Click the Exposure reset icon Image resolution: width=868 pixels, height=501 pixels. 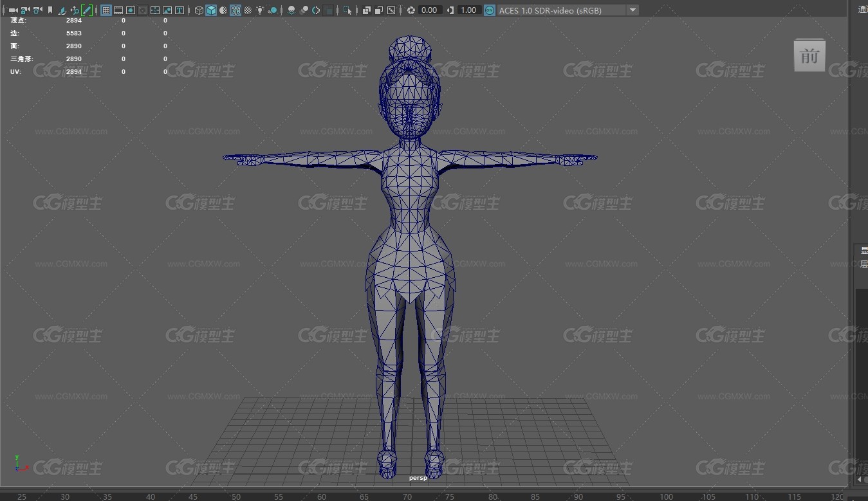coord(411,10)
